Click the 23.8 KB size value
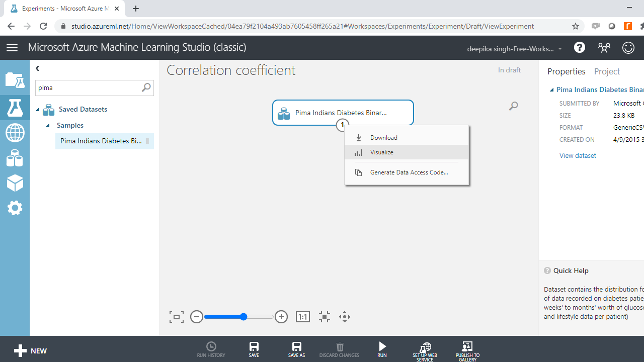644x362 pixels. pyautogui.click(x=624, y=116)
